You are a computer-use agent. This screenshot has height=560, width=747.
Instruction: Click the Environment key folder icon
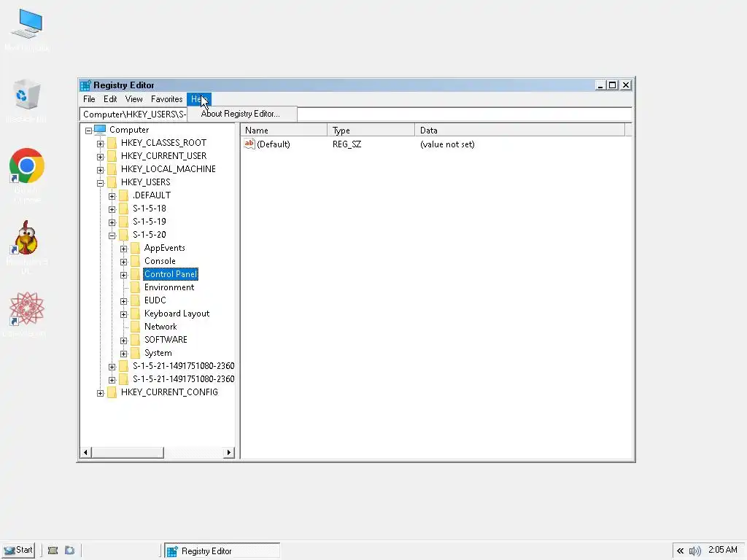tap(135, 287)
